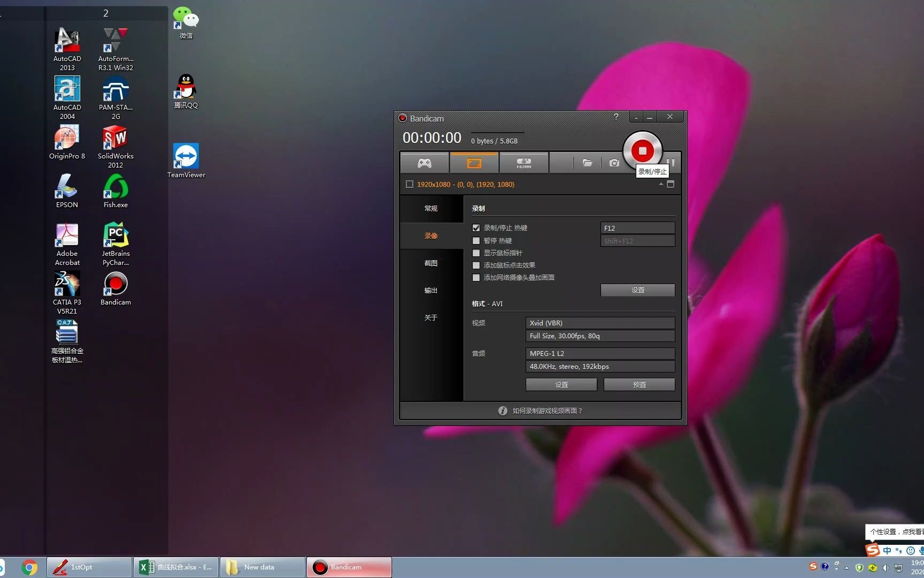This screenshot has width=924, height=578.
Task: Click the volume speaker tray icon
Action: click(885, 567)
